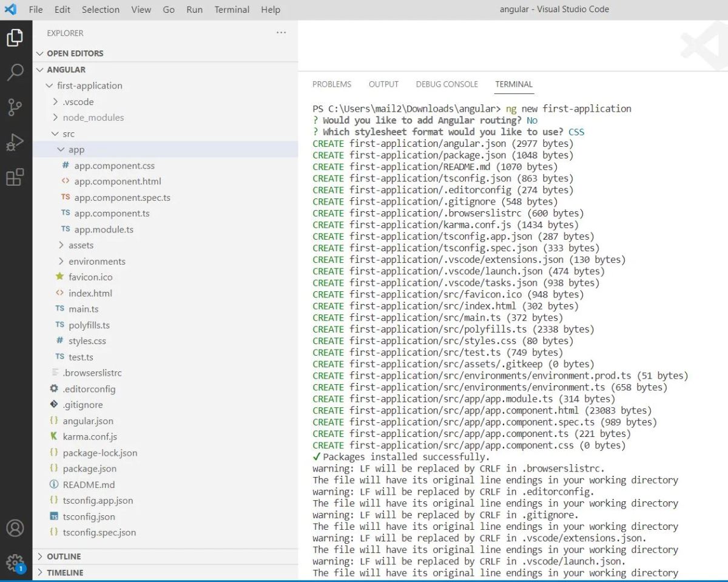Switch to the PROBLEMS panel tab
The height and width of the screenshot is (582, 728).
(x=332, y=84)
